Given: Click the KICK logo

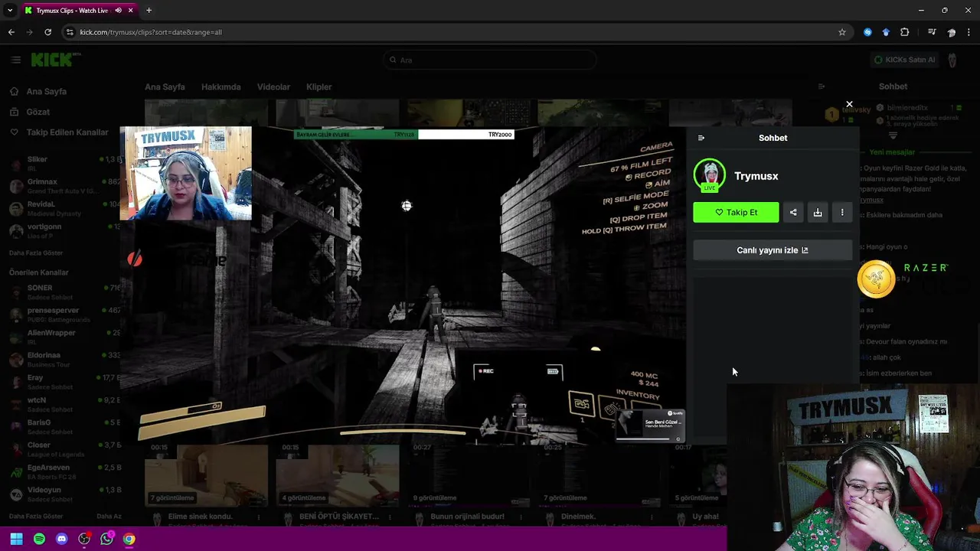Looking at the screenshot, I should 56,60.
